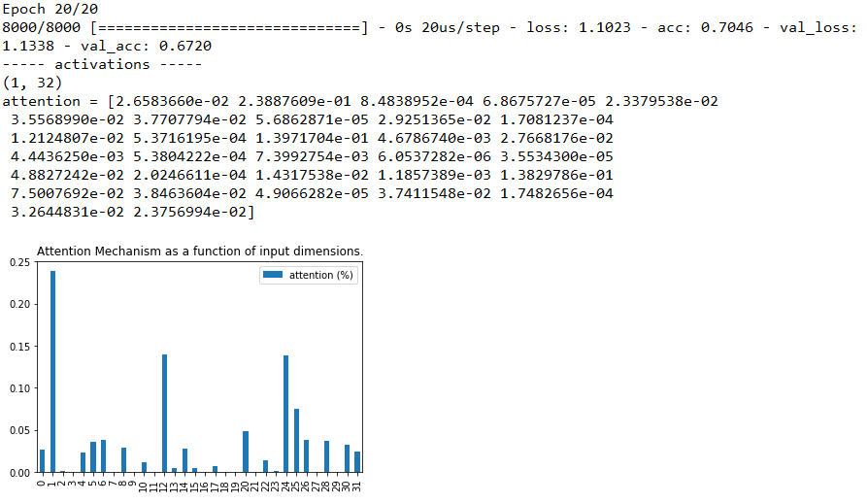Click the x-axis tick label 24
The height and width of the screenshot is (503, 868).
pyautogui.click(x=286, y=486)
